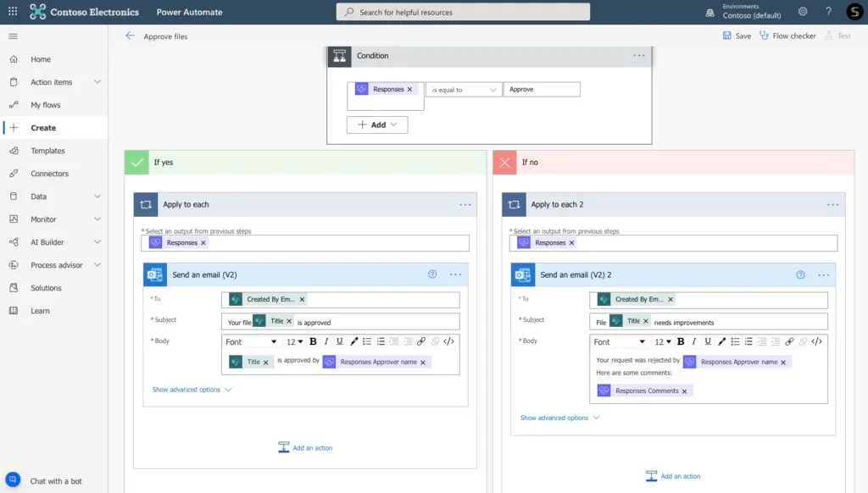868x493 pixels.
Task: Toggle bulleted list in Send an email (V2) 2 body
Action: (x=735, y=341)
